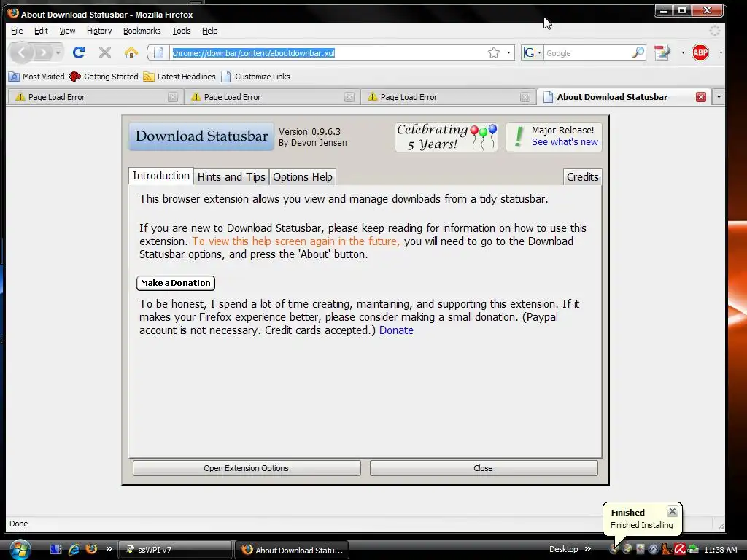Screen dimensions: 747x560
Task: Switch to the Options Help tab
Action: pyautogui.click(x=303, y=176)
